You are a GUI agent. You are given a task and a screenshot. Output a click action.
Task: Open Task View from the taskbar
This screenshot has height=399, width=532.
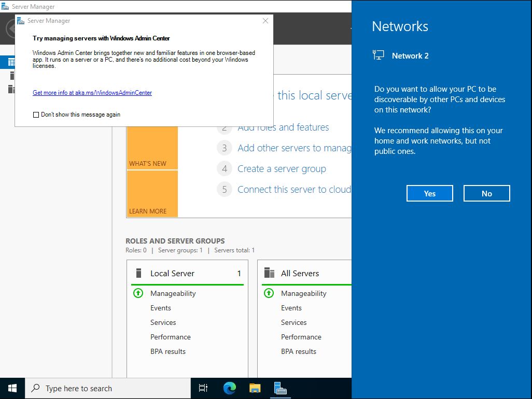coord(203,388)
